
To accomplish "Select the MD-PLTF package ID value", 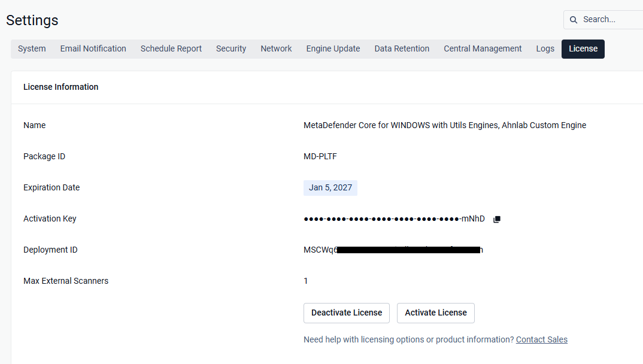I will point(320,157).
